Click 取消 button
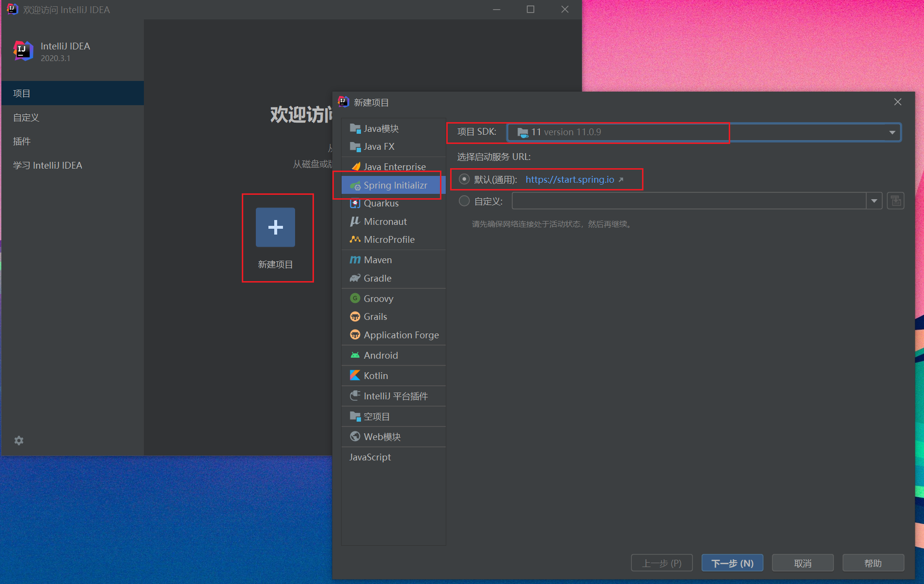924x584 pixels. coord(802,563)
